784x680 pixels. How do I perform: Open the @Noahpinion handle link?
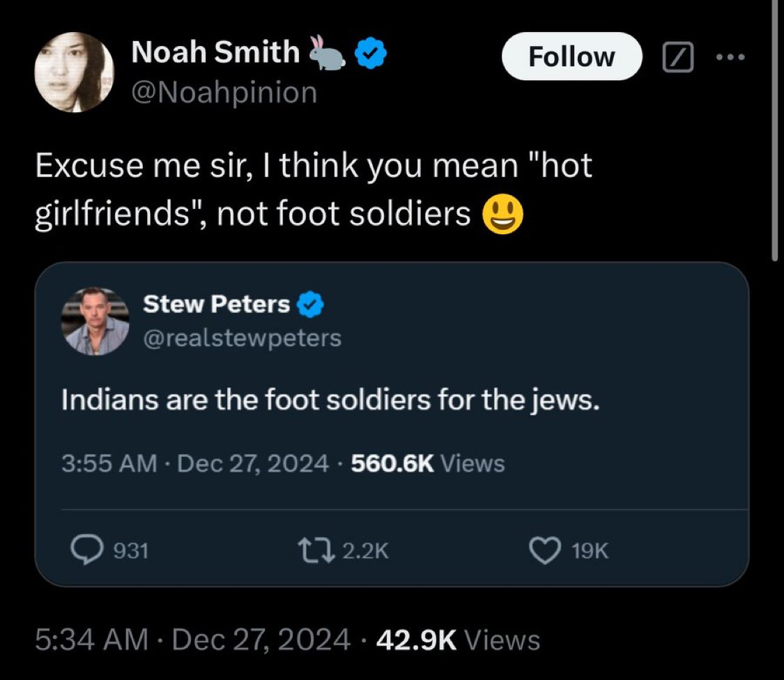(x=224, y=92)
